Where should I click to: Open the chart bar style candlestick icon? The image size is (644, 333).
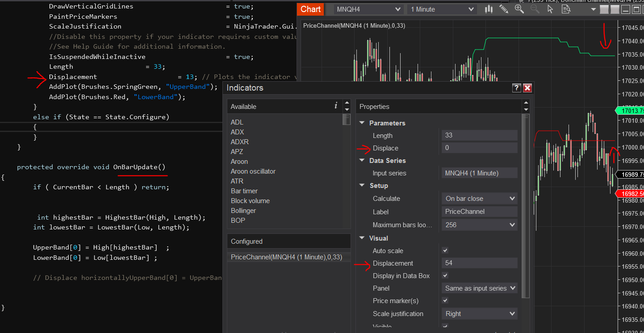489,9
